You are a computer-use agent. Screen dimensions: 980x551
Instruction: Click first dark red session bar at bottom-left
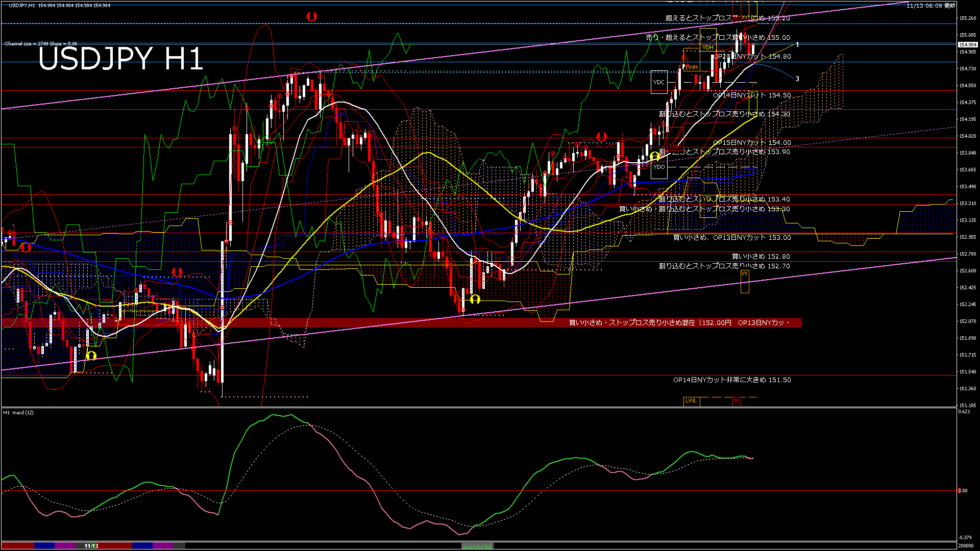point(18,546)
